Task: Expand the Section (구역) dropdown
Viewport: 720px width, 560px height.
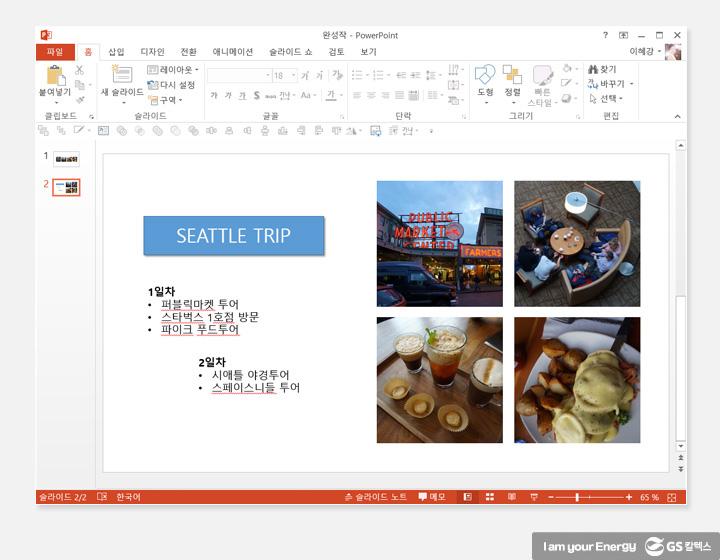Action: pos(167,100)
